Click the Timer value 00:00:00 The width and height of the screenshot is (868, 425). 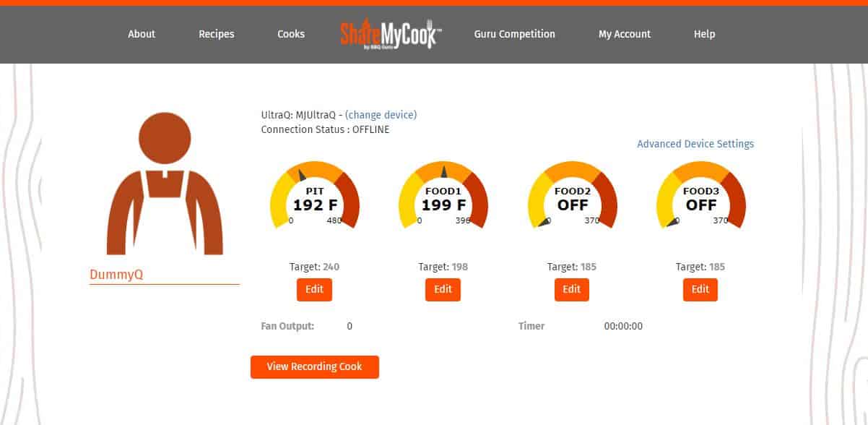(x=623, y=326)
